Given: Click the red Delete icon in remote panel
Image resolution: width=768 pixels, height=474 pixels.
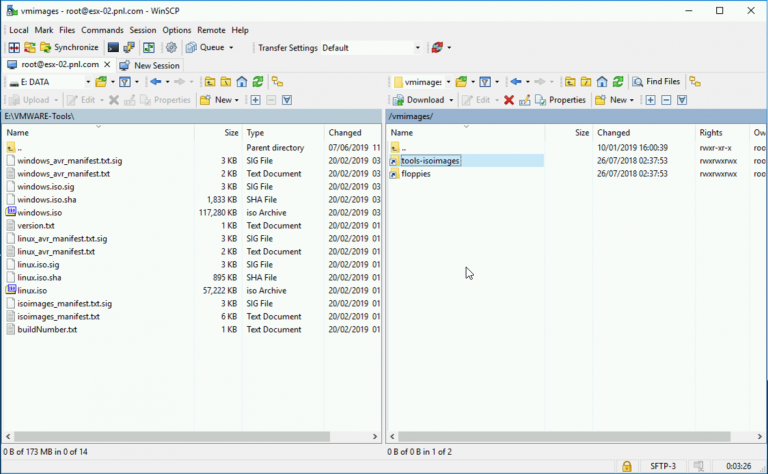Looking at the screenshot, I should [x=509, y=100].
